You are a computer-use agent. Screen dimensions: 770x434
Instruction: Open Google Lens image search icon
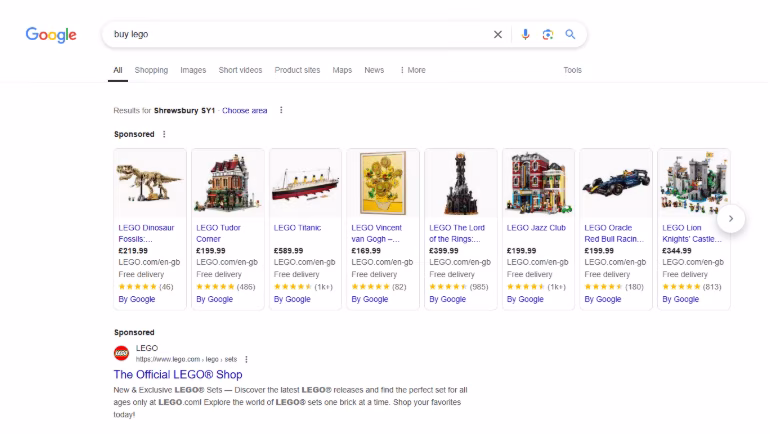pos(548,34)
